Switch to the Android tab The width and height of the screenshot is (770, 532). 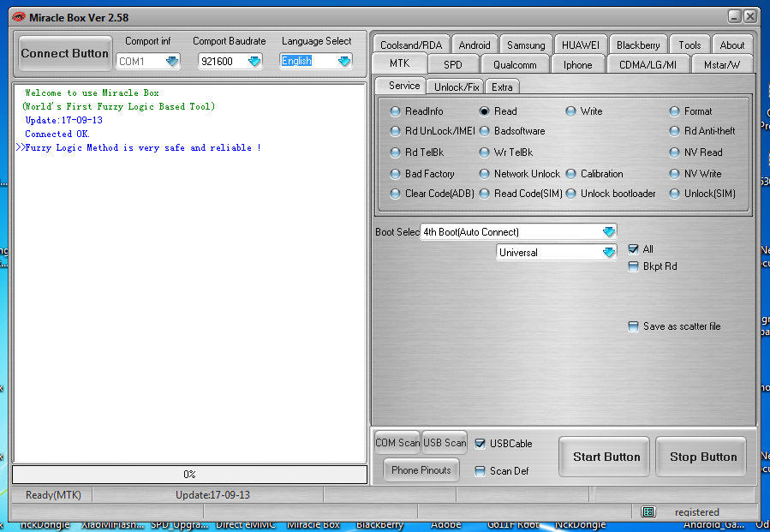(x=475, y=45)
